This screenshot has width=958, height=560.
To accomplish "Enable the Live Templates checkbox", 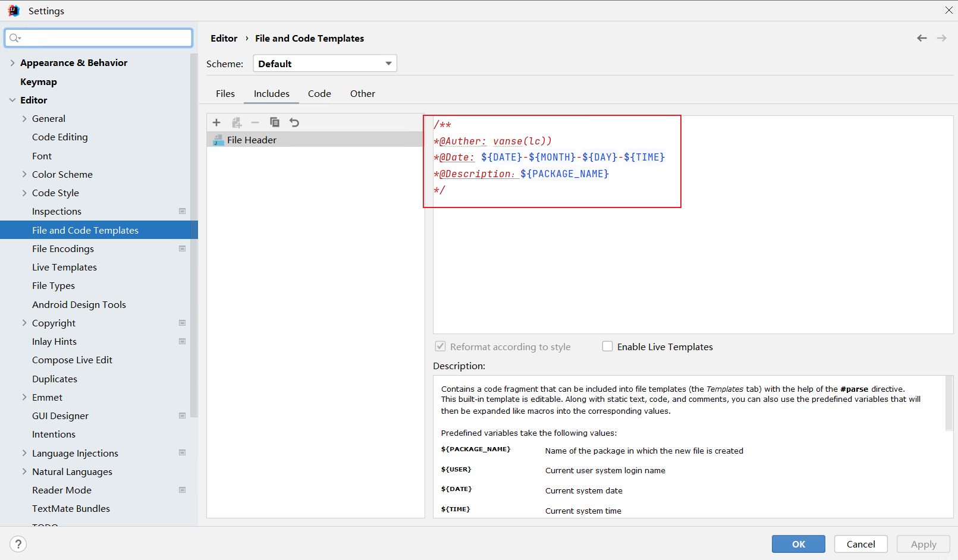I will click(607, 346).
